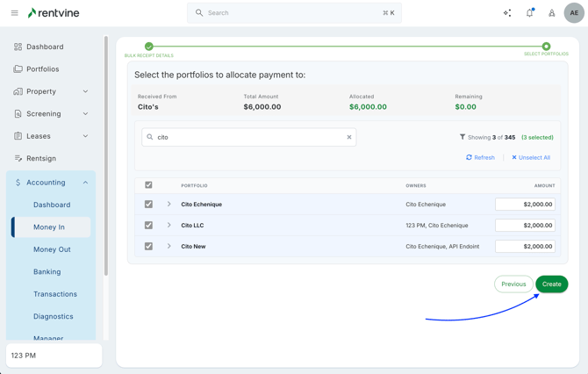This screenshot has height=374, width=588.
Task: Open the hamburger menu icon
Action: coord(14,13)
